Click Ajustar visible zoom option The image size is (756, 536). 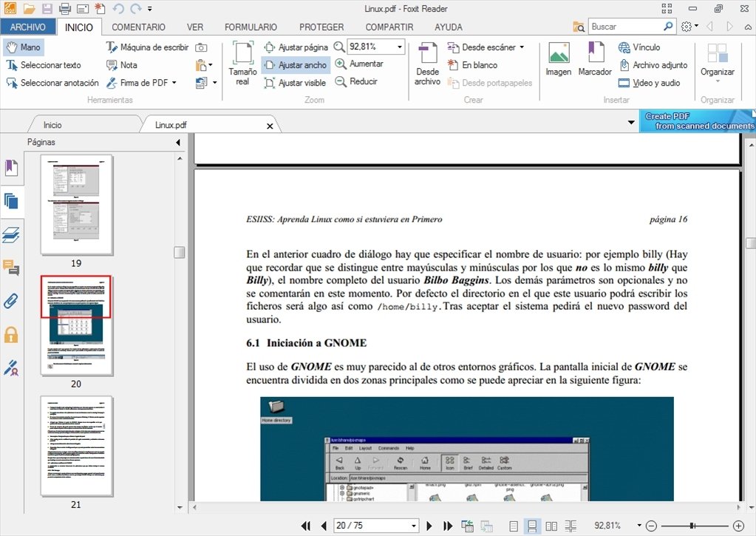pyautogui.click(x=295, y=83)
